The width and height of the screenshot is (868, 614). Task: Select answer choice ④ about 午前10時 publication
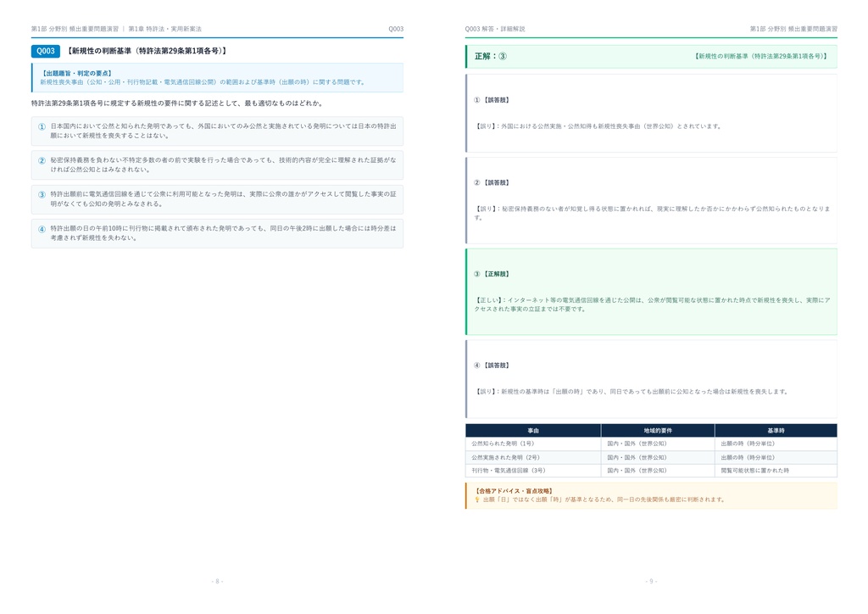217,233
